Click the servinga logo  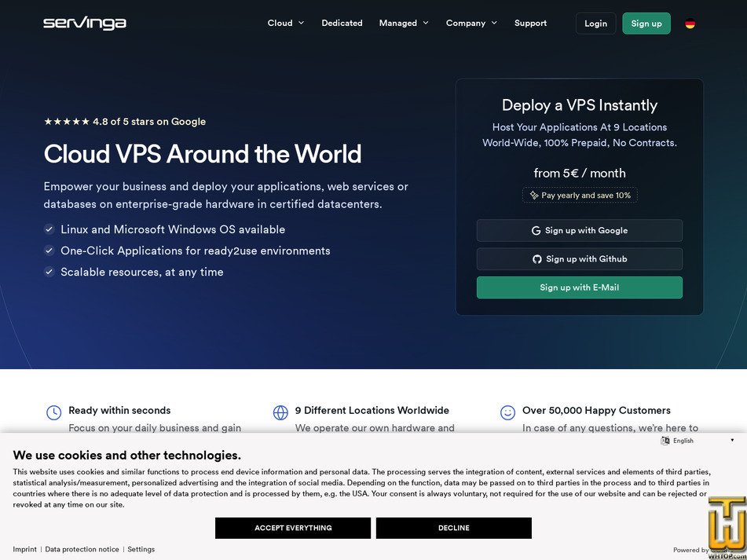84,23
